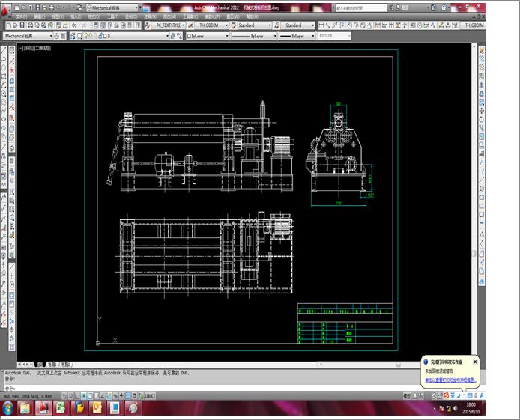
Task: Switch to the second Layout tab
Action: click(66, 365)
